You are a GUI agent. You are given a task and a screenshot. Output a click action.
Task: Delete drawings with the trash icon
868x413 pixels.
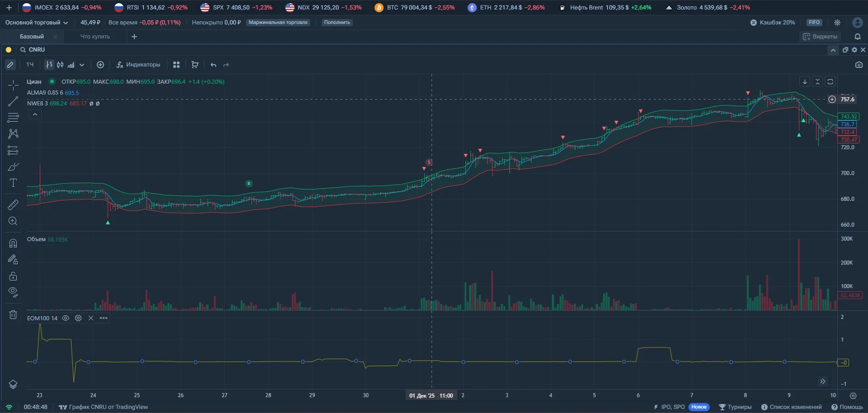coord(13,314)
